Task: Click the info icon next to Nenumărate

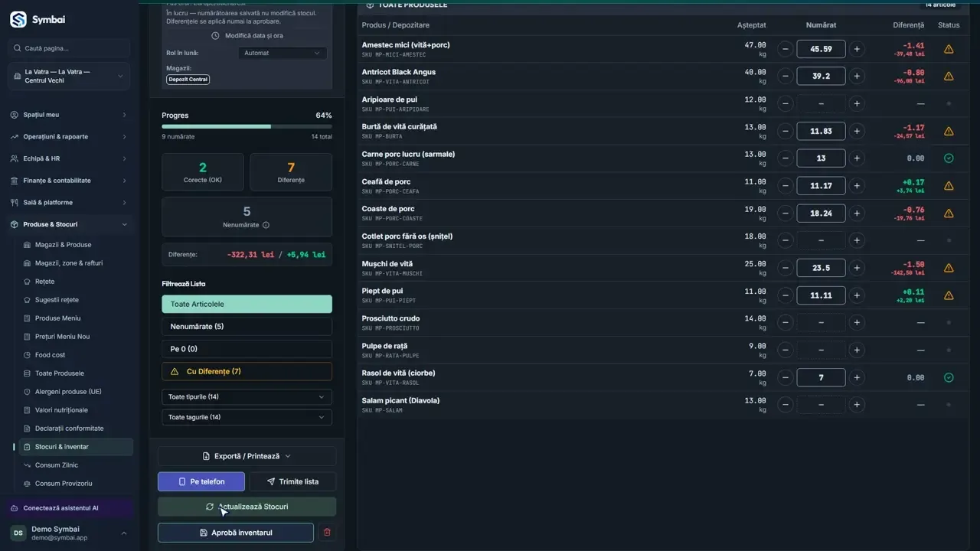Action: click(x=266, y=225)
